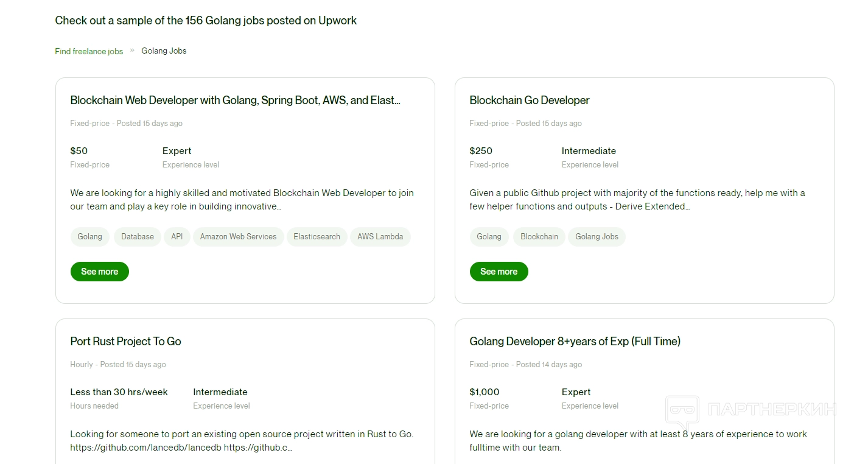Viewport: 868px width, 464px height.
Task: Click the Partnerkin watermark logo icon
Action: point(682,410)
